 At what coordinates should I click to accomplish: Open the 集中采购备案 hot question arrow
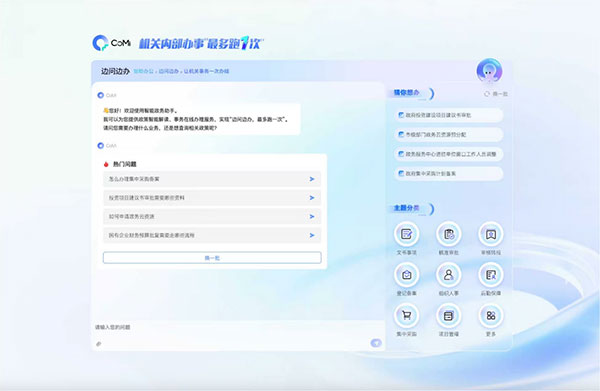(x=312, y=179)
